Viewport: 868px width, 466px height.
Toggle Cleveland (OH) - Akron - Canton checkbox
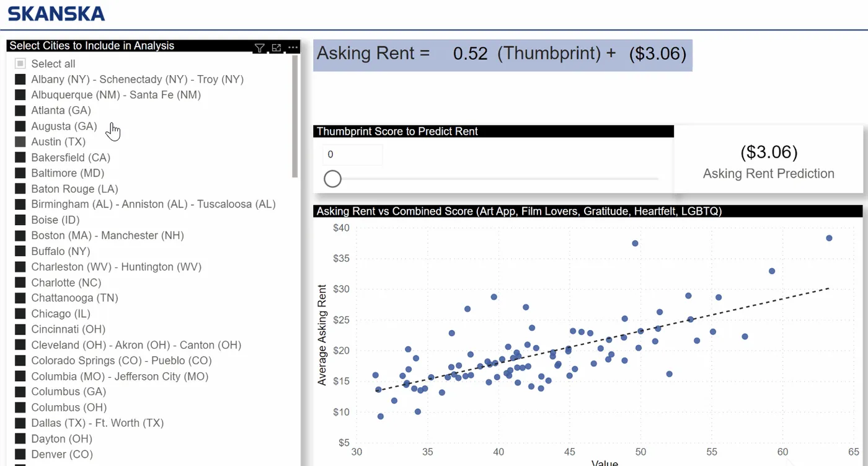click(20, 345)
